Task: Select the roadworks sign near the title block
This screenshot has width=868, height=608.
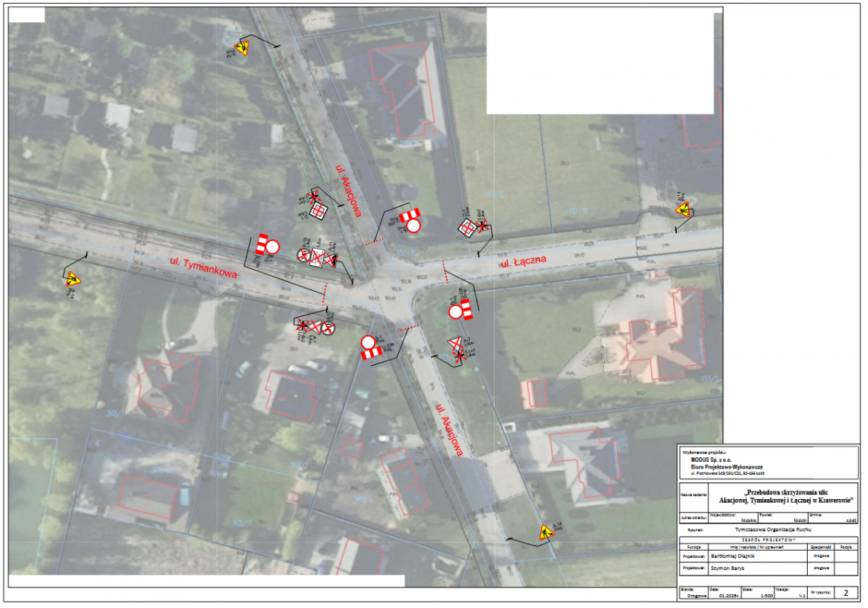Action: [x=546, y=533]
